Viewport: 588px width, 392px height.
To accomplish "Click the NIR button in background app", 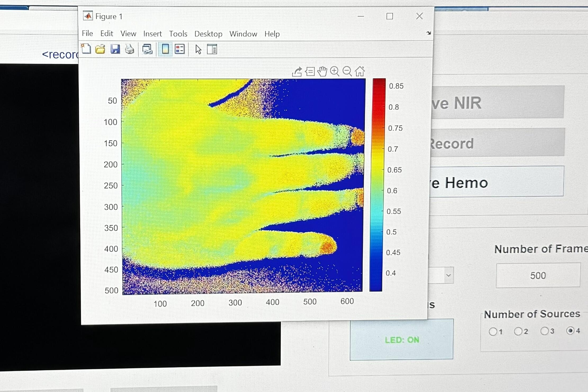I will pos(498,102).
